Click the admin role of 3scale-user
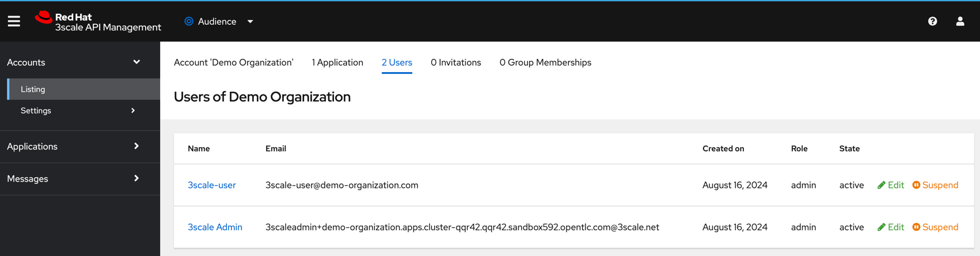The width and height of the screenshot is (980, 256). (804, 185)
